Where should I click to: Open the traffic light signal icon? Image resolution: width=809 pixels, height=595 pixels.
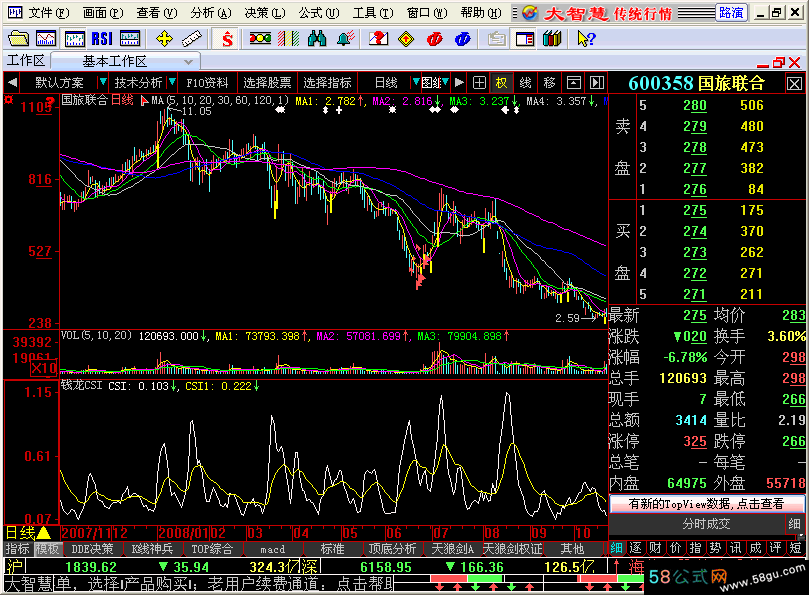(260, 39)
